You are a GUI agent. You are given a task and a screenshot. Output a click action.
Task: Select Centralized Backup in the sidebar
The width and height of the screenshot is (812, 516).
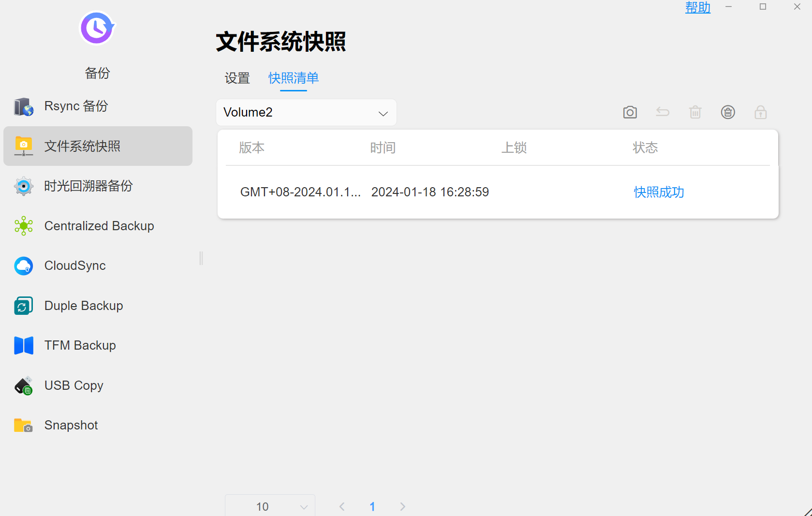point(99,226)
